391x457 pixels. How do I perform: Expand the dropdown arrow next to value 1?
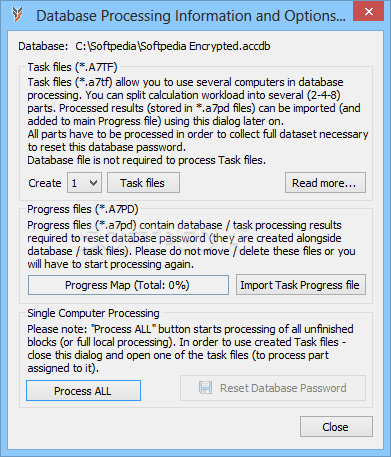(x=94, y=183)
